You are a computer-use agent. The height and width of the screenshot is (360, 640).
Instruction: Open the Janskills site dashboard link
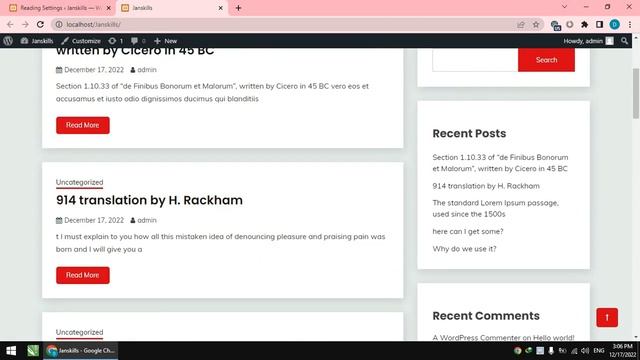point(37,41)
